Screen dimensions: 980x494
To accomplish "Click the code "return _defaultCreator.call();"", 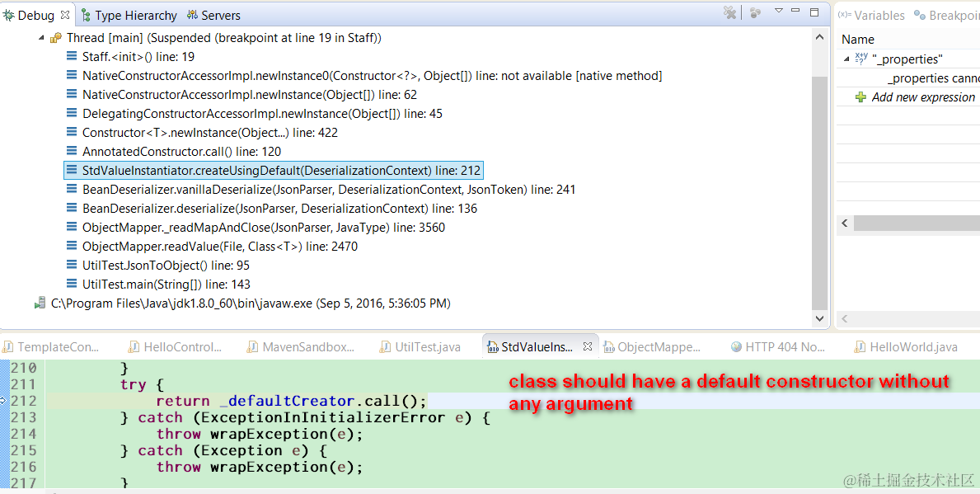I will pos(291,401).
